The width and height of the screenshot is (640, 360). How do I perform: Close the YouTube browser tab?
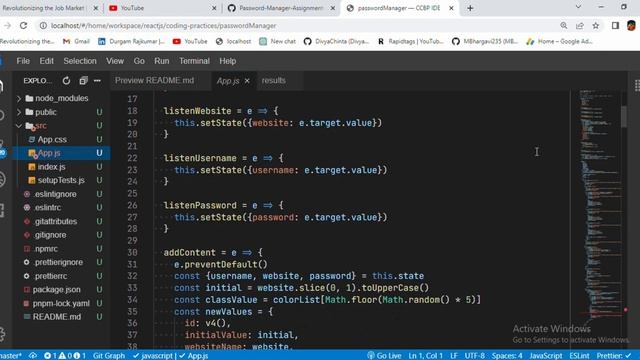[x=214, y=8]
